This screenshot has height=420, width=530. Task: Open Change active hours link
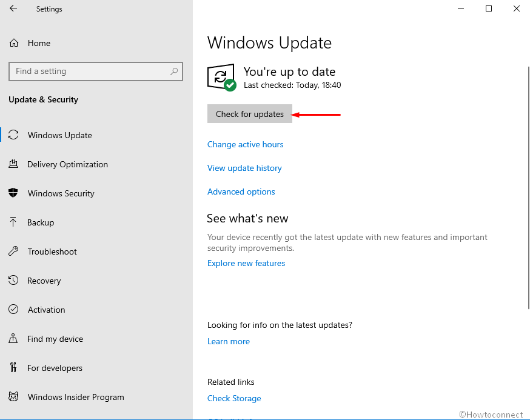coord(246,144)
